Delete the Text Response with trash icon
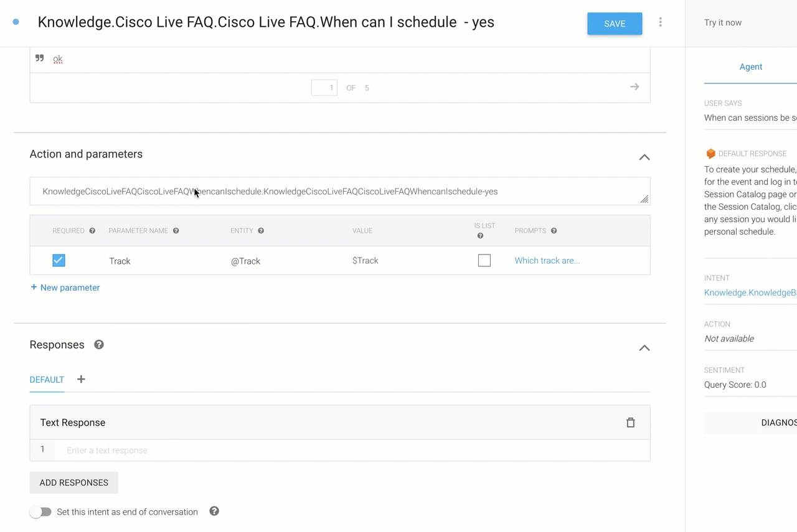This screenshot has height=532, width=797. click(x=630, y=422)
